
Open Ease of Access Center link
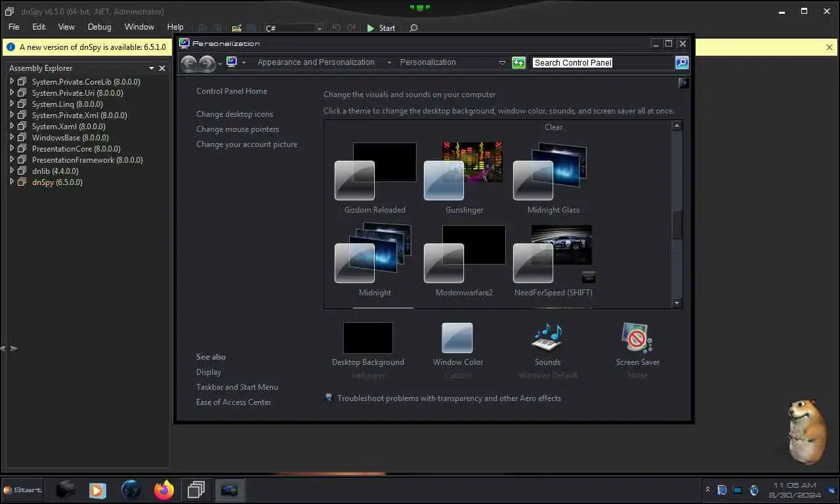click(234, 402)
